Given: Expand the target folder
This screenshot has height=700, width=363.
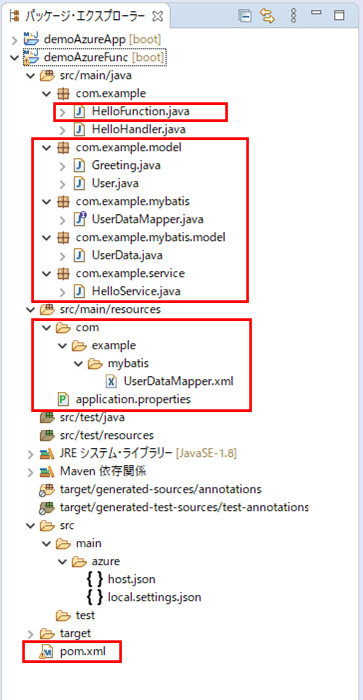Looking at the screenshot, I should pos(31,633).
